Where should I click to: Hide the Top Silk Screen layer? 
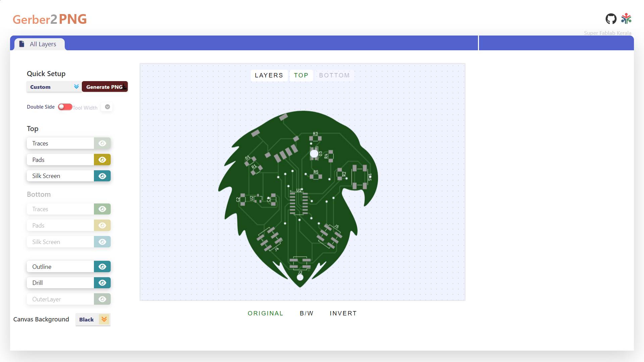102,176
